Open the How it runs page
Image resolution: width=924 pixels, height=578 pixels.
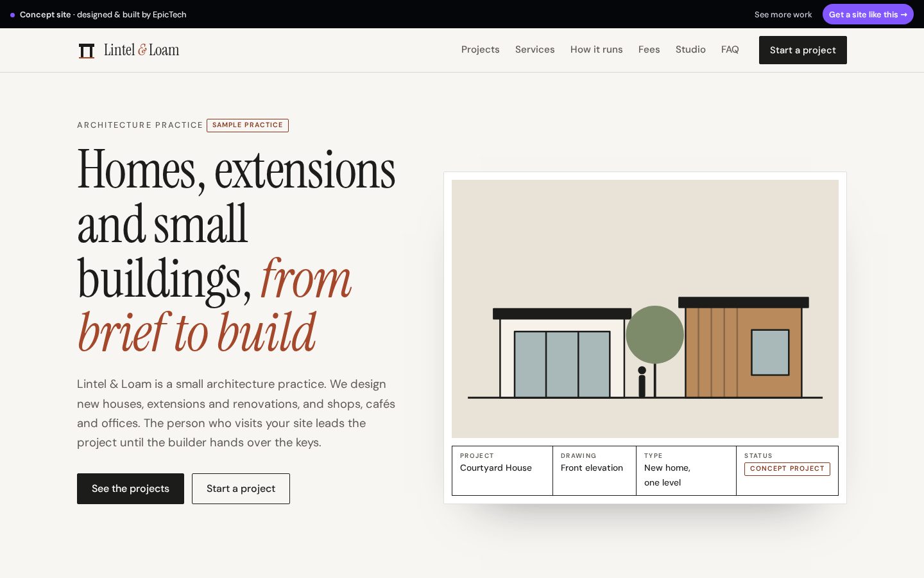(596, 49)
